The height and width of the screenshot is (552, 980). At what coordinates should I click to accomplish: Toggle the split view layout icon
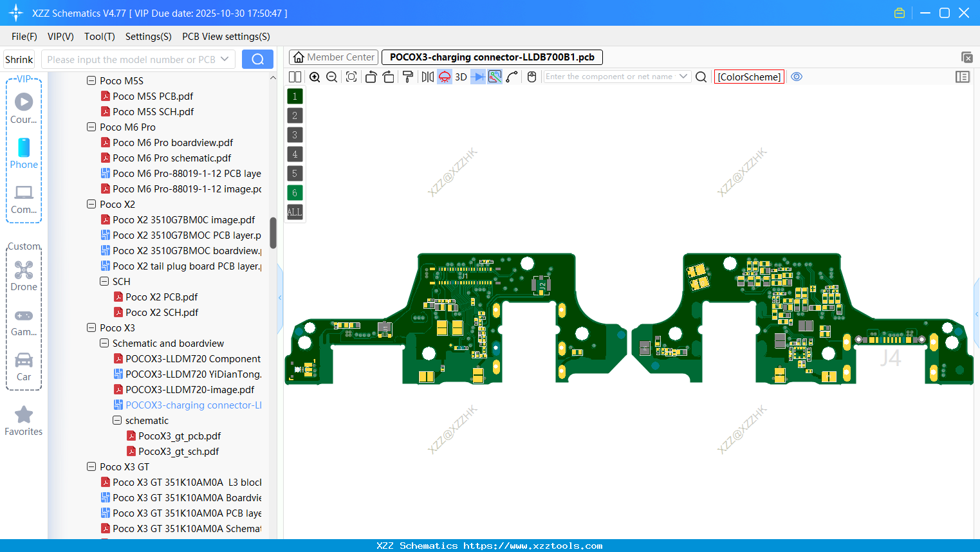pyautogui.click(x=295, y=77)
